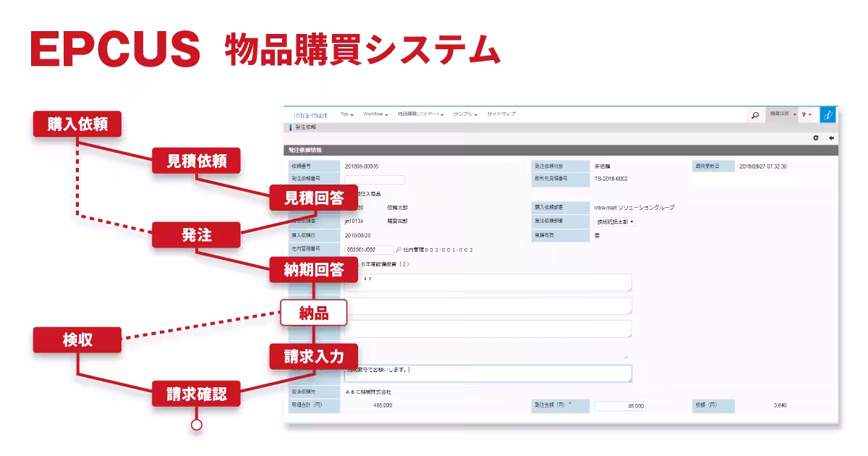Viewport: 868px width, 456px height.
Task: Open the 物品購買(バイヤー) menu
Action: pyautogui.click(x=420, y=114)
